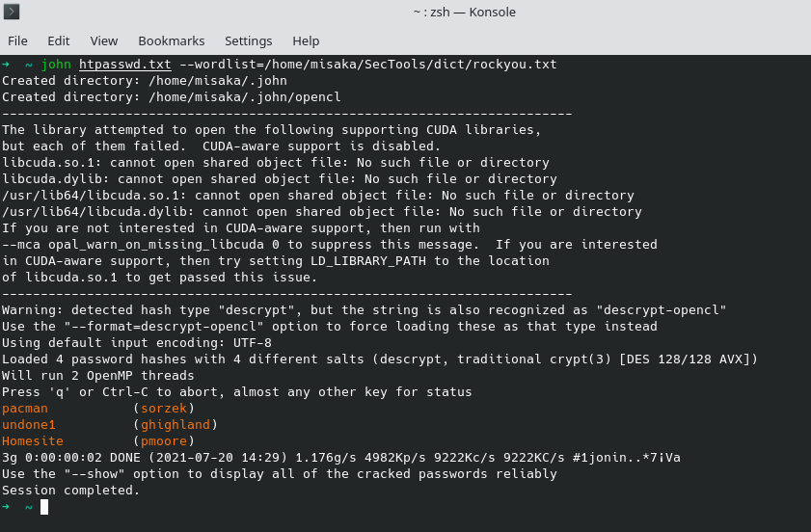Click the username 'sorzek' in parentheses

coord(164,409)
